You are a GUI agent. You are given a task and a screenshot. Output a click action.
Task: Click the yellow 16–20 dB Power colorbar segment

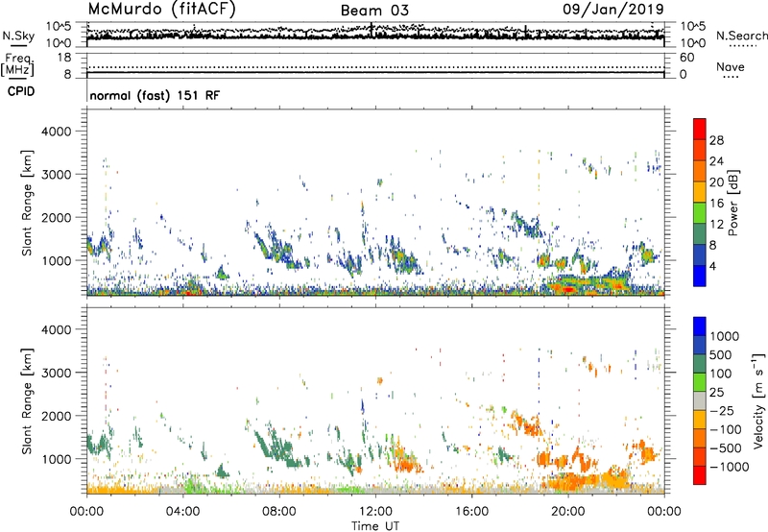pyautogui.click(x=700, y=192)
